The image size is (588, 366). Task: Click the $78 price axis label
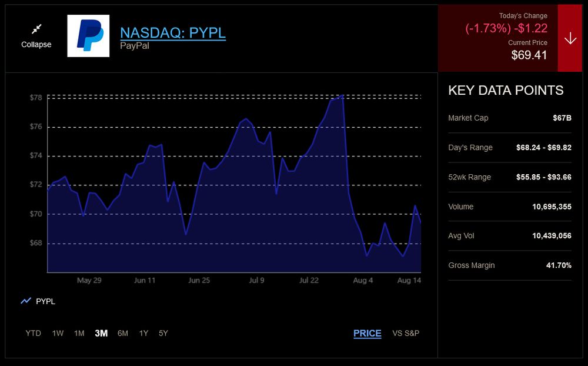[x=36, y=98]
